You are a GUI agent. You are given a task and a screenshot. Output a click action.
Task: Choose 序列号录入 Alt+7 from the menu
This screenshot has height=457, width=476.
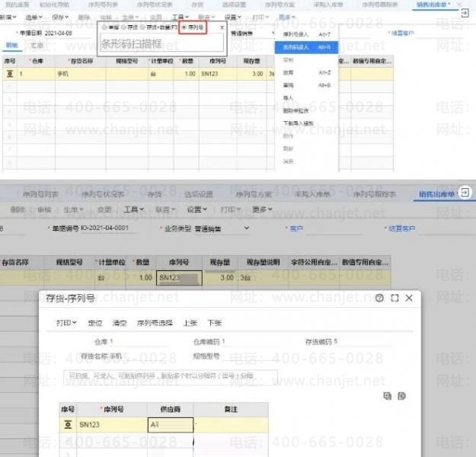click(x=306, y=34)
